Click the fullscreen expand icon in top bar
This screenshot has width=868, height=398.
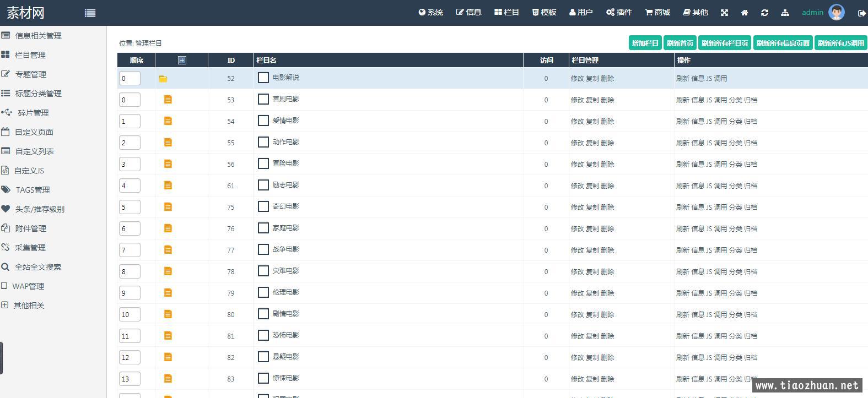tap(724, 13)
